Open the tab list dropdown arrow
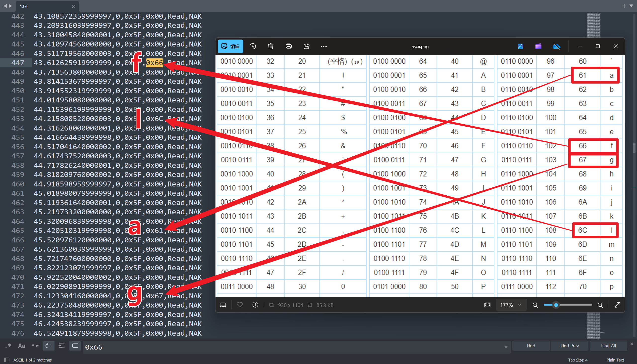Viewport: 637px width, 364px height. point(631,6)
